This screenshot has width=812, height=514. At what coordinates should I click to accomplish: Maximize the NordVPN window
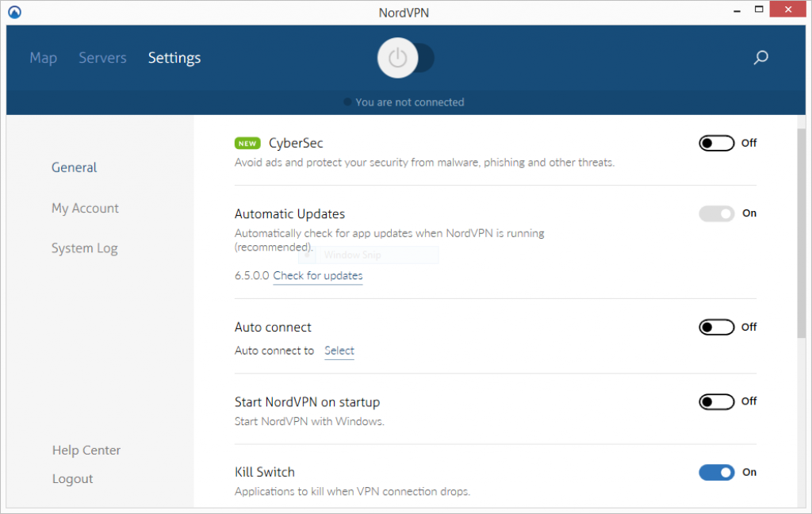[x=759, y=10]
